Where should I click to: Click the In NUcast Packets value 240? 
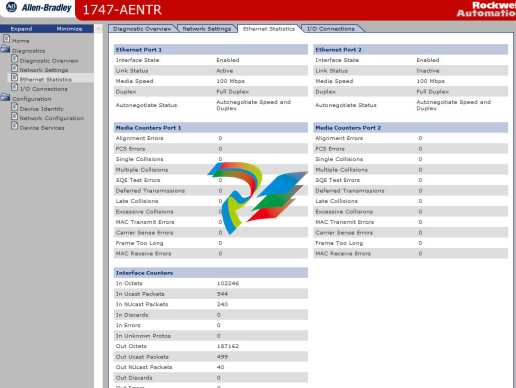(x=222, y=304)
